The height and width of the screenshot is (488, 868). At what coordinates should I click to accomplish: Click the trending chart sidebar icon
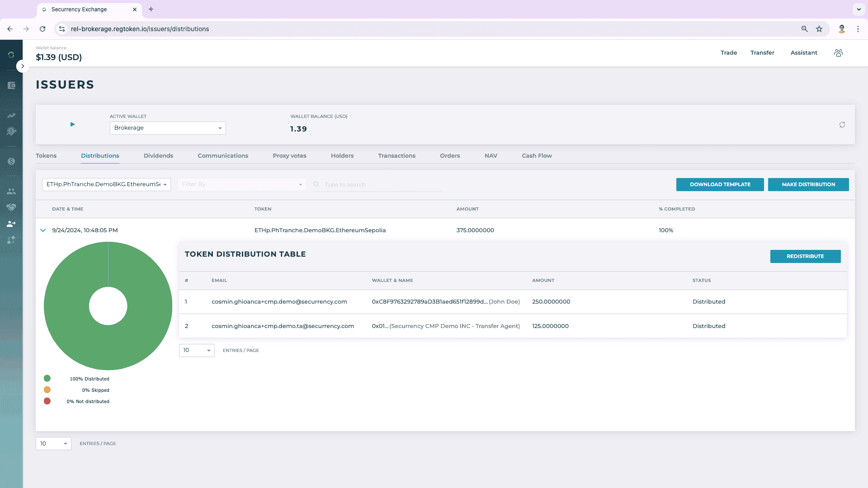tap(11, 116)
